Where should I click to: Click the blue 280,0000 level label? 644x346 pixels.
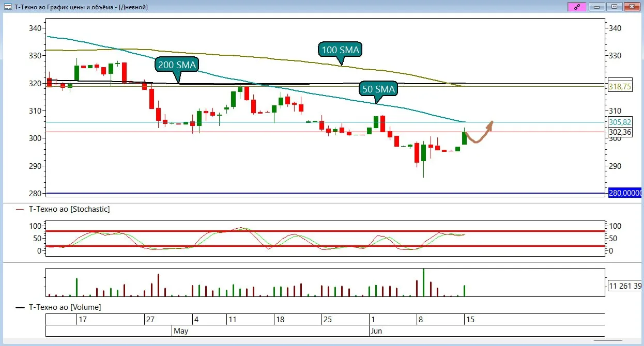click(625, 193)
